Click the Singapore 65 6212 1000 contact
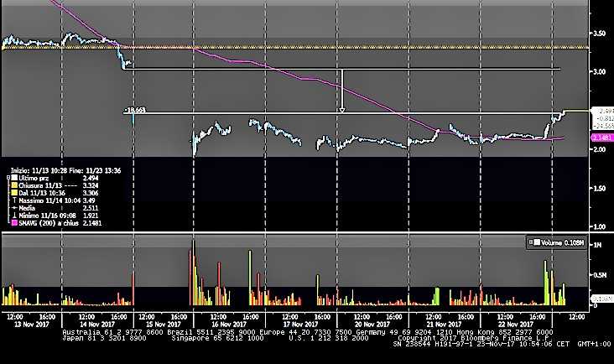614x364 pixels. tap(218, 338)
